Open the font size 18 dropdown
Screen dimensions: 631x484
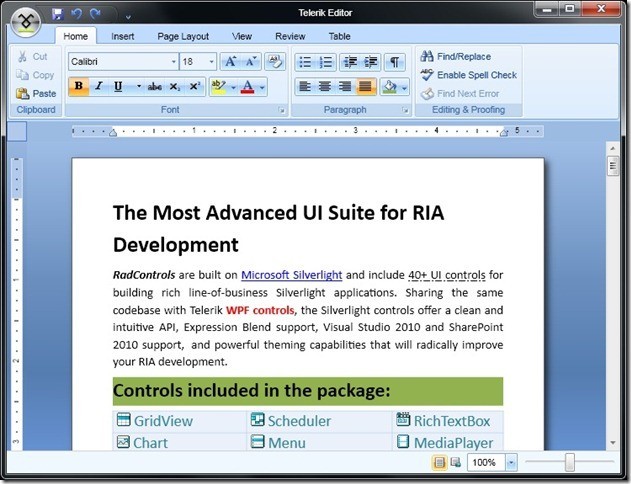point(211,62)
